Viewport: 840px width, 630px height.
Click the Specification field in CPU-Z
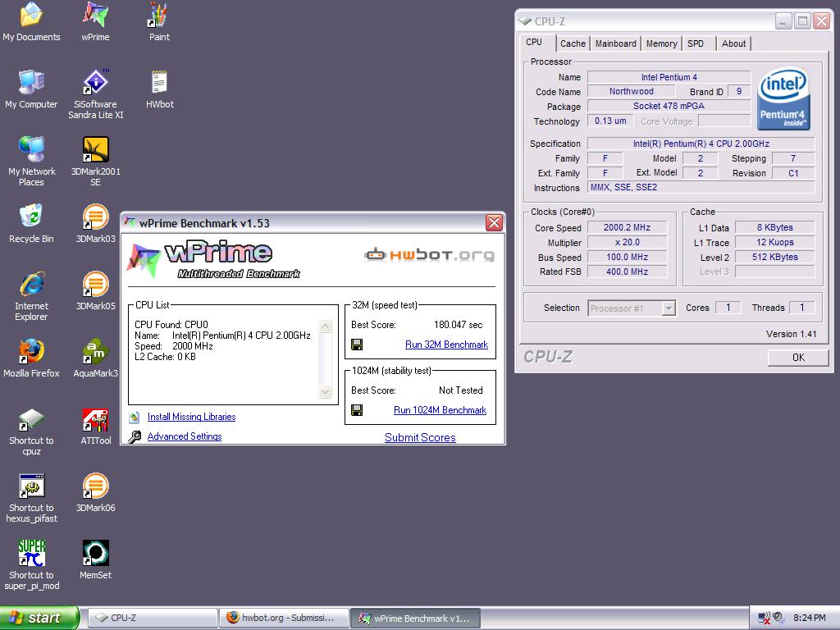(x=701, y=144)
